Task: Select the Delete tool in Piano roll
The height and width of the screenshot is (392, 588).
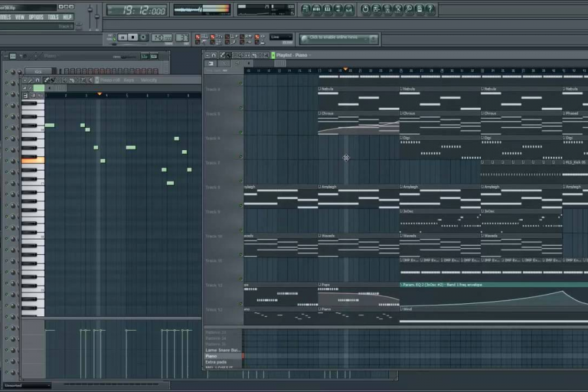Action: pos(59,80)
